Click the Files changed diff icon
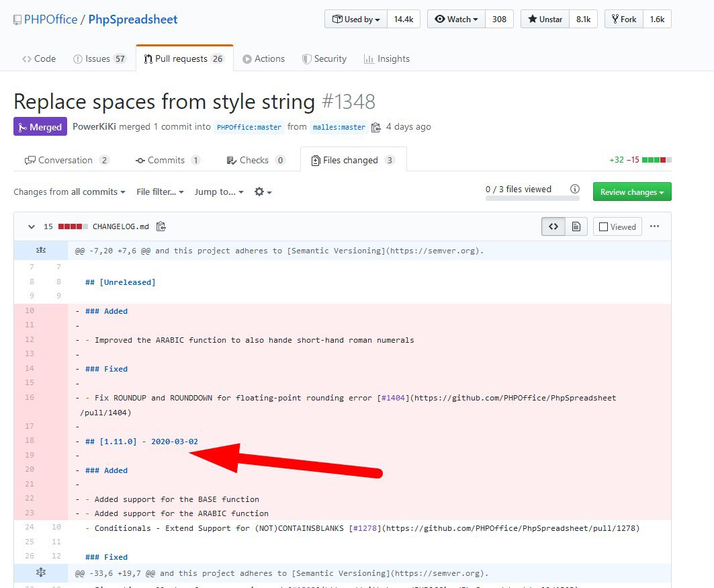The height and width of the screenshot is (588, 714). 316,161
